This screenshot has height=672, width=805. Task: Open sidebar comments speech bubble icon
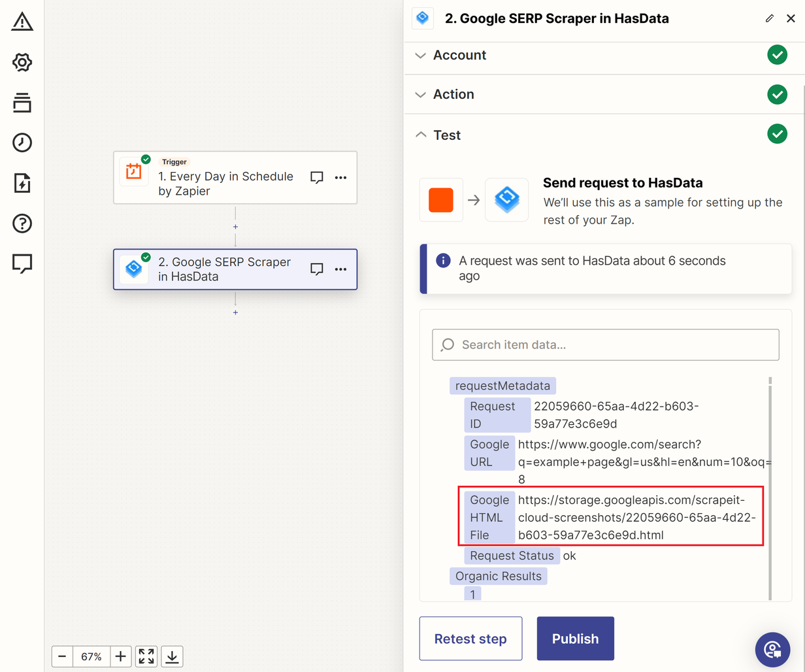(22, 264)
